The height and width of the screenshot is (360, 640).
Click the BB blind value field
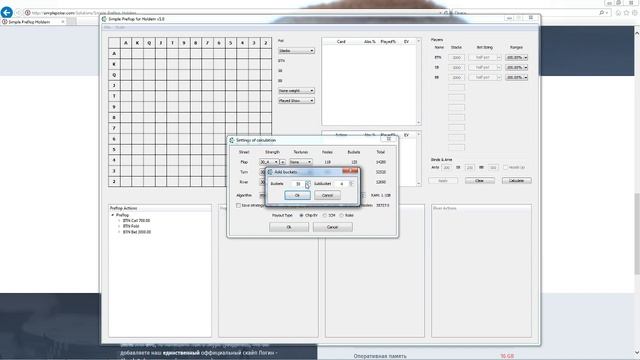tap(493, 167)
